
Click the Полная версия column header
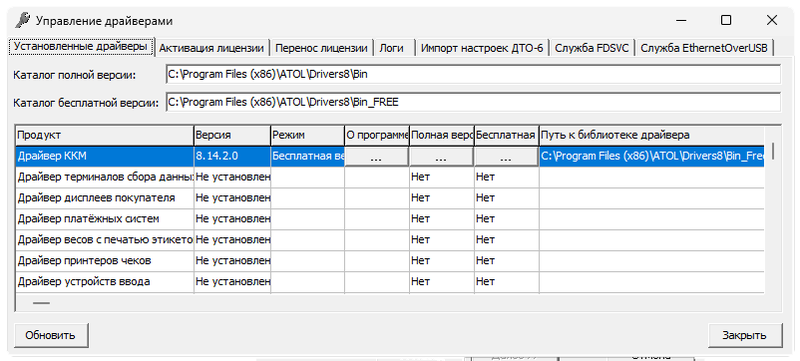442,135
